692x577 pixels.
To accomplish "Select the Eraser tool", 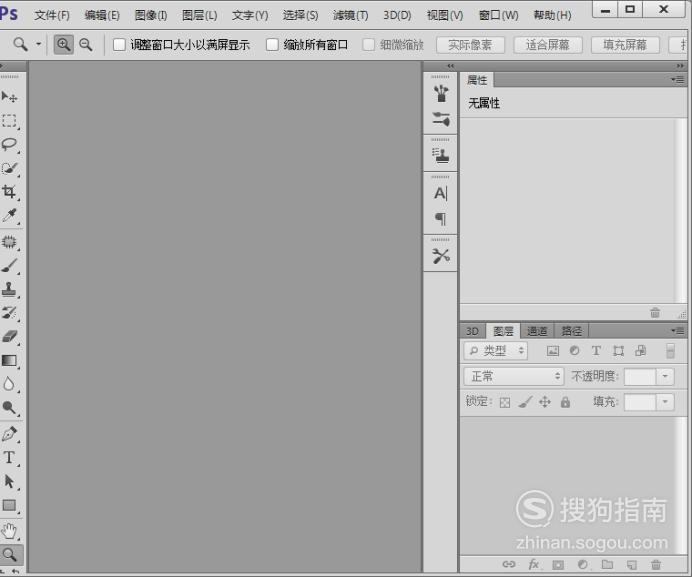I will (x=9, y=336).
